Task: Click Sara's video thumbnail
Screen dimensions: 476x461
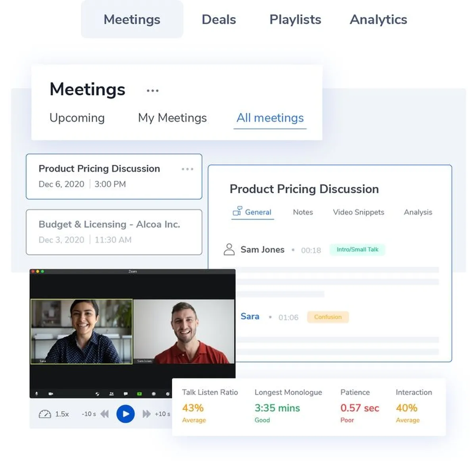Action: pos(82,331)
